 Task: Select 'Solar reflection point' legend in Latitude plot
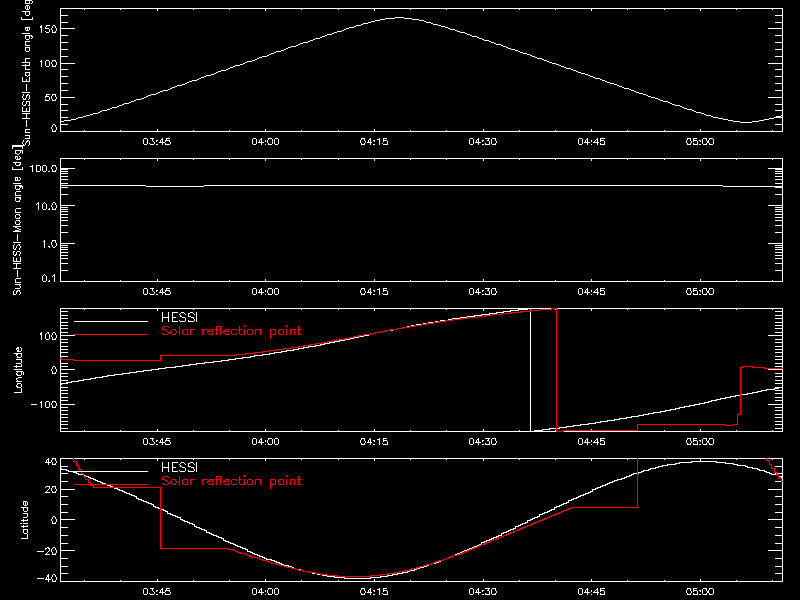click(x=231, y=481)
